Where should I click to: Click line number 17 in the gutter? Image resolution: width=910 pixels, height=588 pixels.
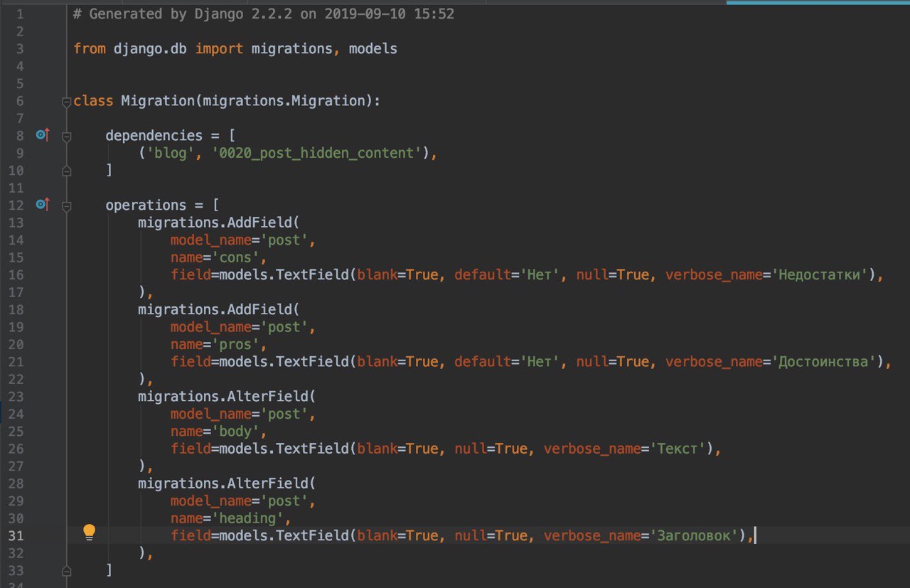click(x=16, y=292)
